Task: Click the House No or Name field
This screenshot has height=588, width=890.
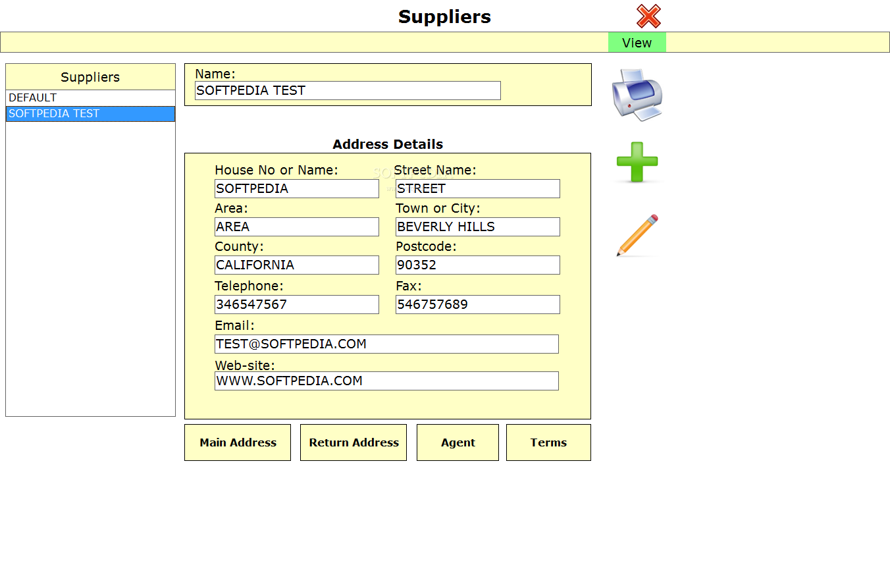Action: pos(297,188)
